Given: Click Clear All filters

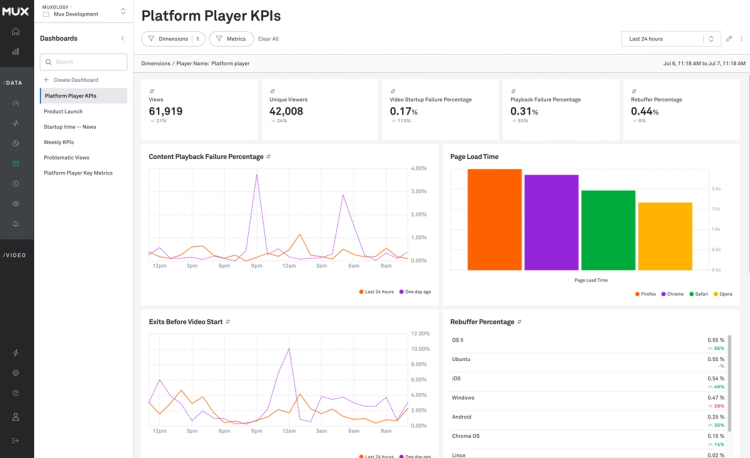Looking at the screenshot, I should pos(268,39).
